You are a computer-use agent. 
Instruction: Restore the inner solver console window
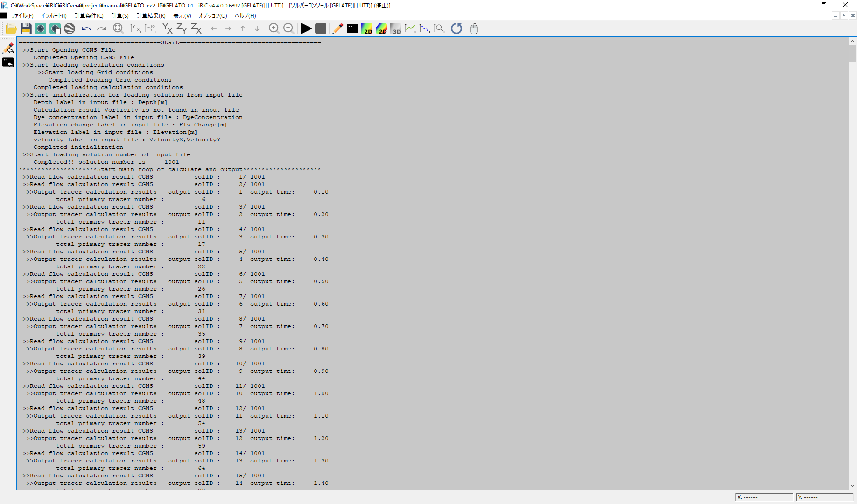point(844,15)
